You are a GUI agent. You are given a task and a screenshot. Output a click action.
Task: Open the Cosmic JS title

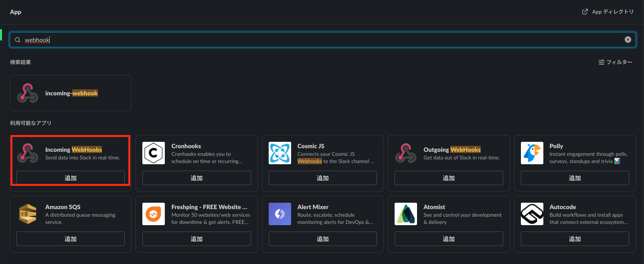pyautogui.click(x=311, y=146)
